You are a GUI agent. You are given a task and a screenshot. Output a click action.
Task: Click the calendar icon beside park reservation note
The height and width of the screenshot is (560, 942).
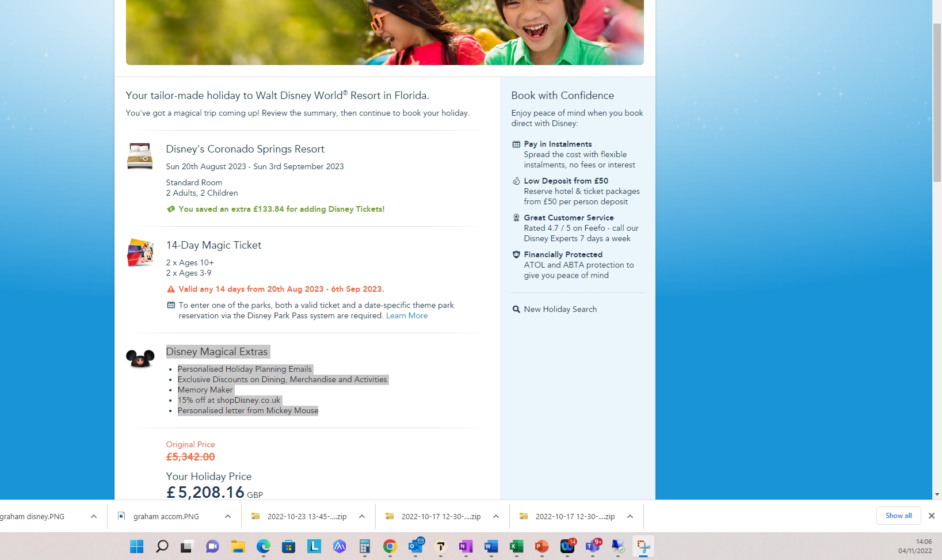click(171, 305)
